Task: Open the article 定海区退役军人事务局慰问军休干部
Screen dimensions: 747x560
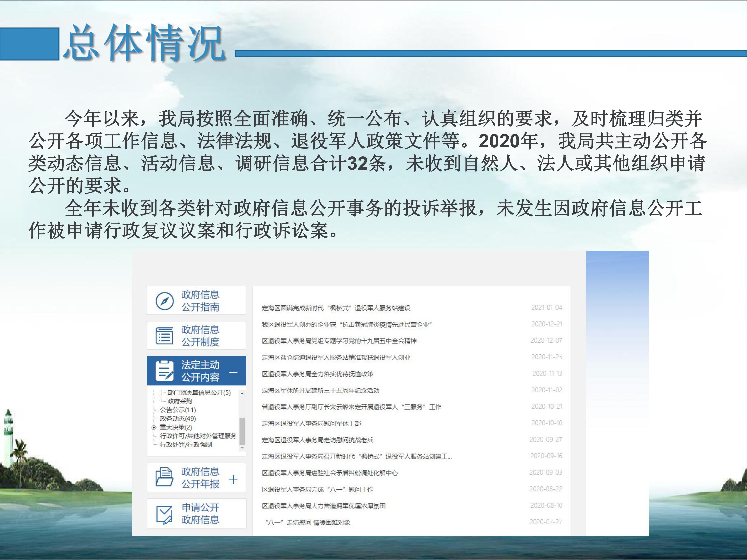Action: coord(311,423)
